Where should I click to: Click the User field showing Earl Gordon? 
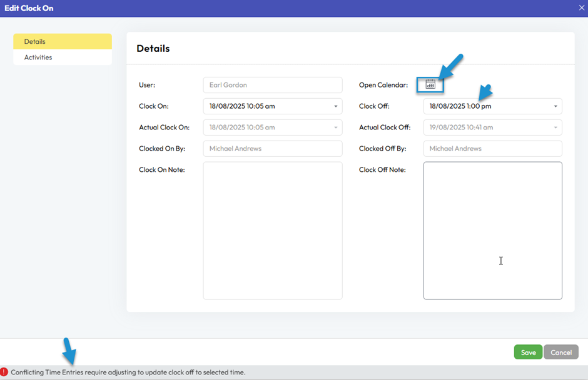272,85
